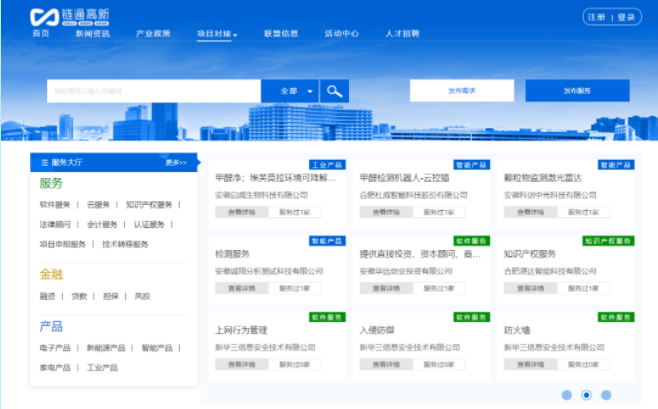Open the 上网行为管理 title

(x=241, y=330)
